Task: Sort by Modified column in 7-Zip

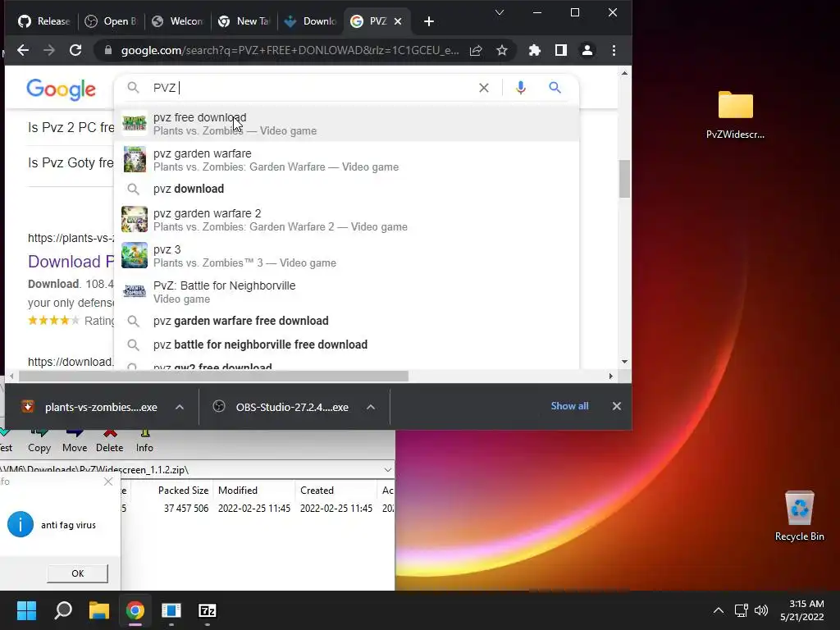Action: [x=254, y=491]
